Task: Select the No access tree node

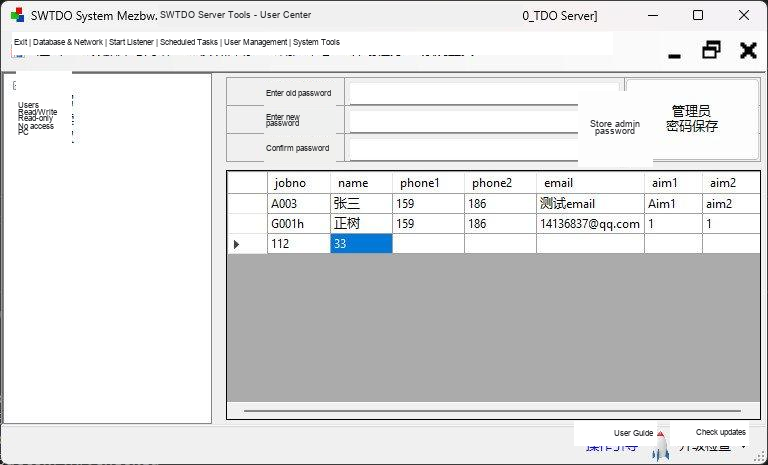Action: tap(36, 126)
